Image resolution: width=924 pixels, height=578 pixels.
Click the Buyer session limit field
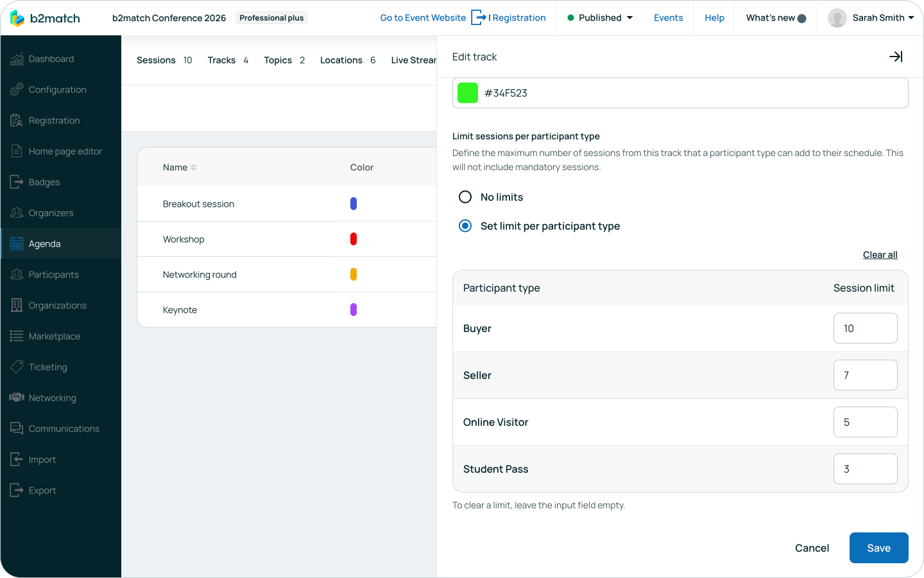click(865, 328)
